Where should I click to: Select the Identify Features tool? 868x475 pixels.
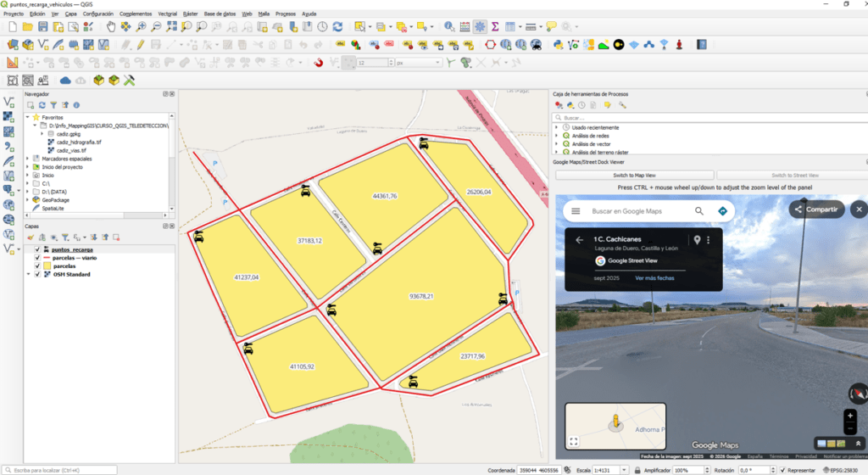point(449,26)
